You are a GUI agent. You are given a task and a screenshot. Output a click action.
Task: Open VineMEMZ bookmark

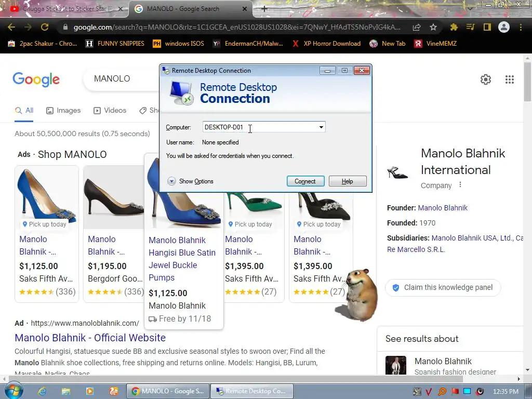[435, 44]
